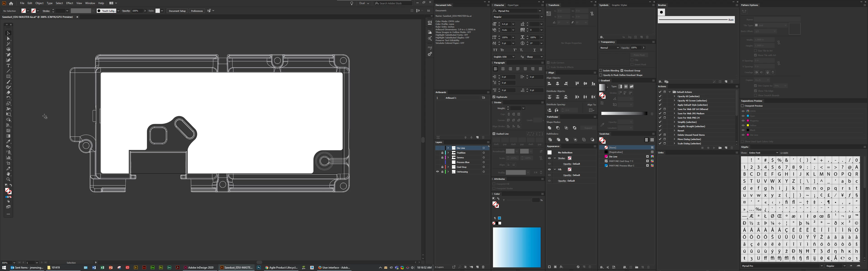This screenshot has width=868, height=271.
Task: Enable the Overprint Preview checkbox
Action: point(742,106)
